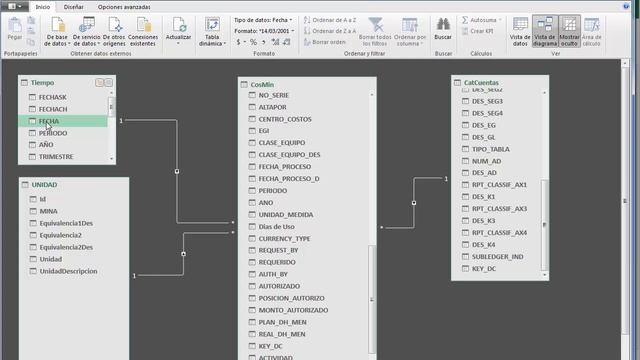Image resolution: width=640 pixels, height=360 pixels.
Task: Click the maximize icon in Tiempo table header
Action: click(109, 83)
